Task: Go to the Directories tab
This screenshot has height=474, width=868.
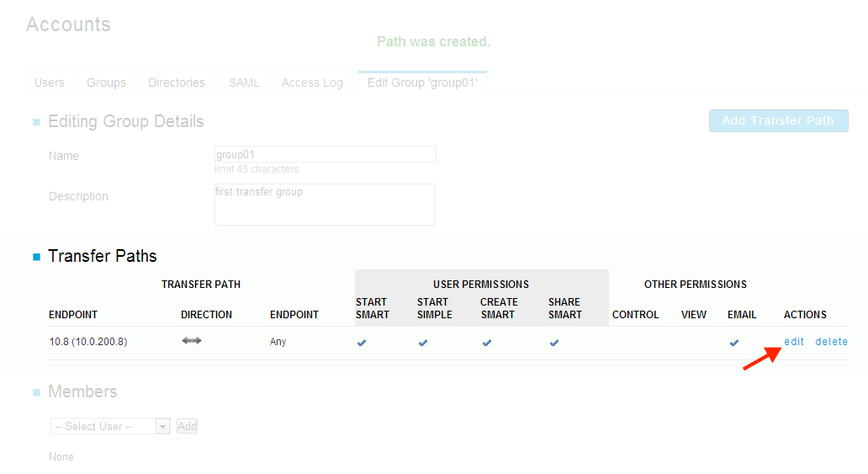Action: click(x=177, y=83)
